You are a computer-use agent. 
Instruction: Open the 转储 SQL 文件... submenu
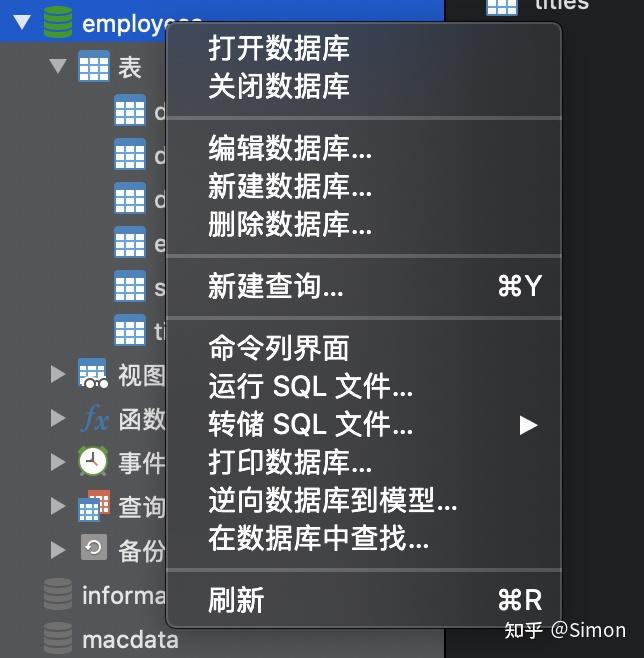coord(311,424)
